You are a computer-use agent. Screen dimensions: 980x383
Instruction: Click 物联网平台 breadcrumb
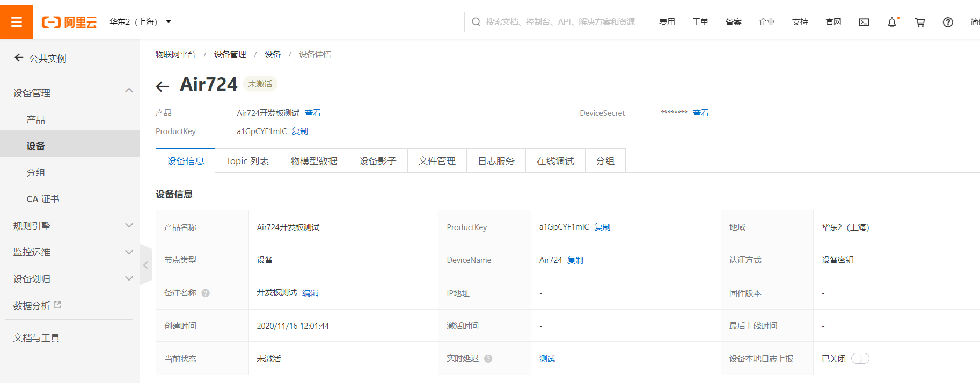click(175, 55)
